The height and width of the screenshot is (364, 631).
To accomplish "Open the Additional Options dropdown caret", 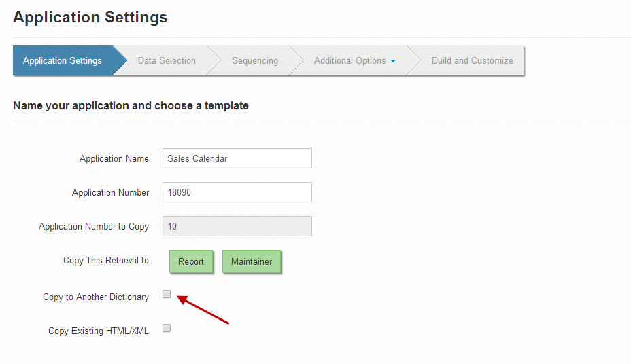I will [x=393, y=61].
